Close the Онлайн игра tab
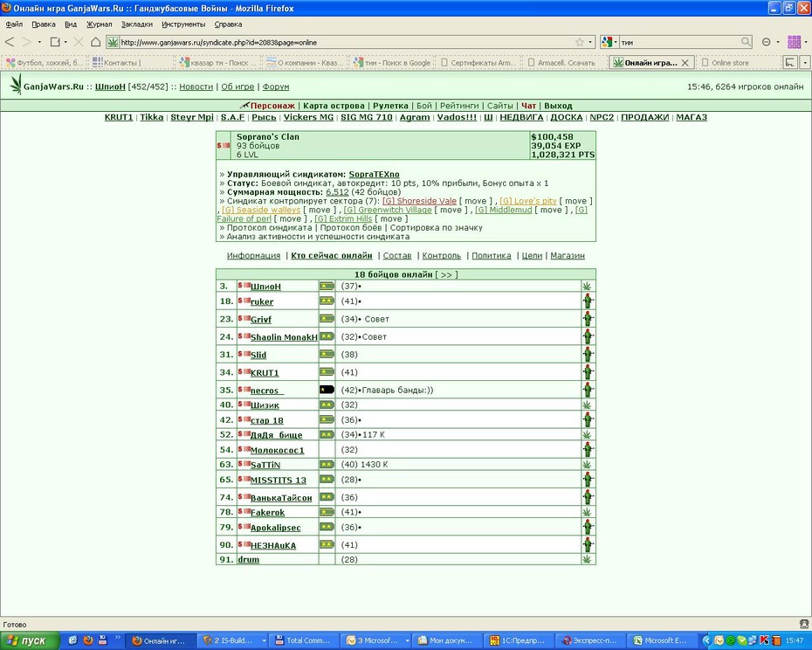This screenshot has height=650, width=812. coord(685,63)
